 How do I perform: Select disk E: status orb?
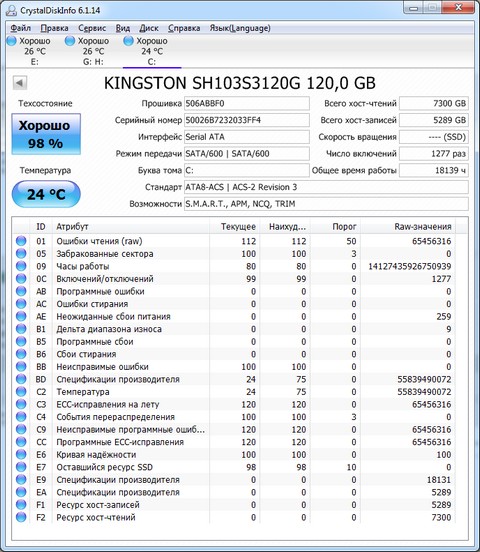click(x=12, y=41)
